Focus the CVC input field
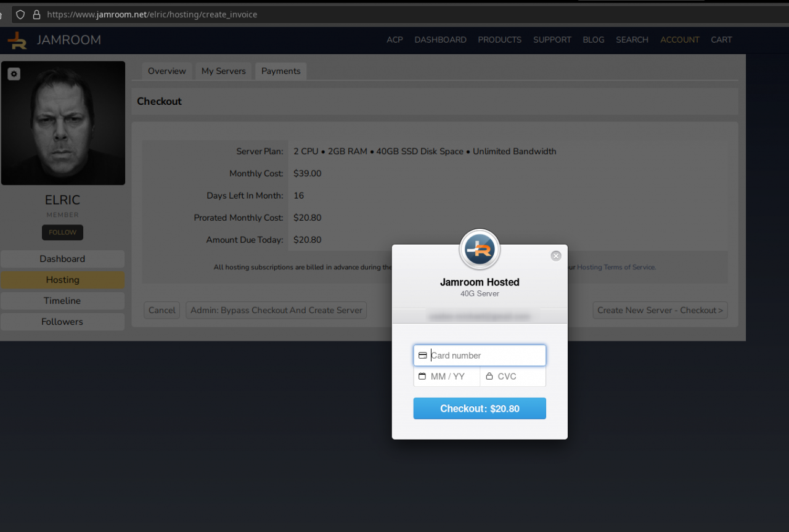789x532 pixels. (x=513, y=377)
